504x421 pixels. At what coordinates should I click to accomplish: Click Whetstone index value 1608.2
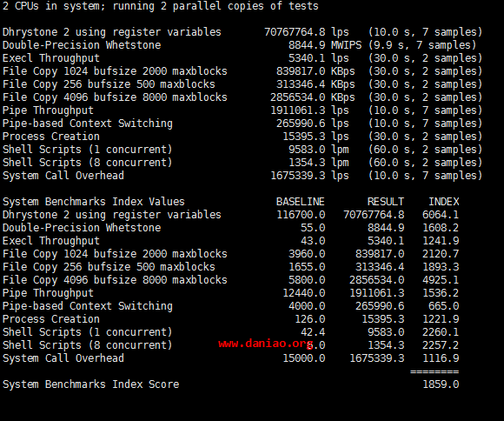click(441, 228)
